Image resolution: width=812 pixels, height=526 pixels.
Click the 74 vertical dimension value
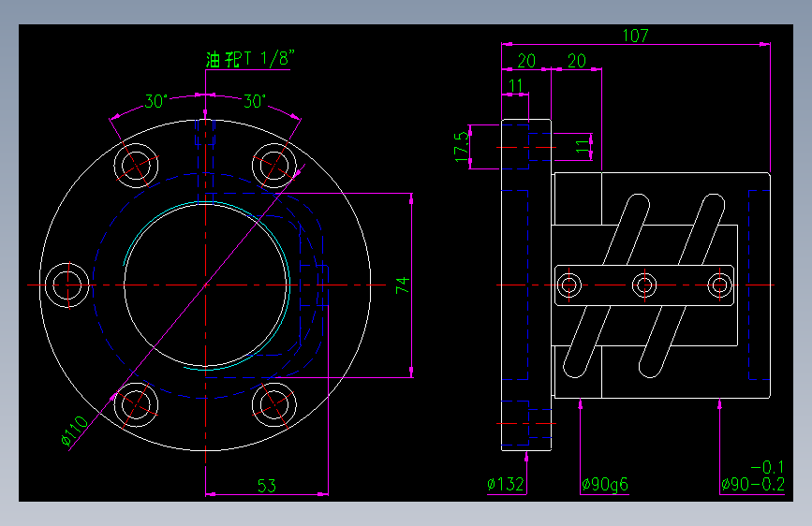[403, 285]
